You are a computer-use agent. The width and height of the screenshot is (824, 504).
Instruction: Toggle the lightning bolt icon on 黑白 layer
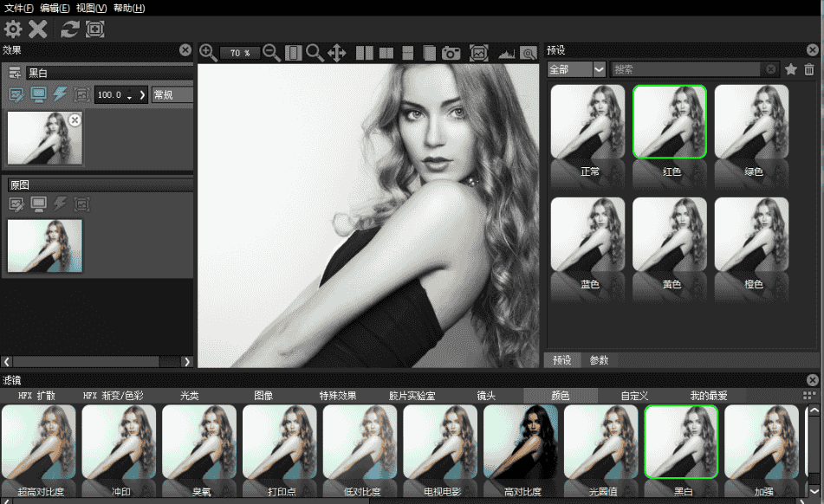tap(60, 94)
